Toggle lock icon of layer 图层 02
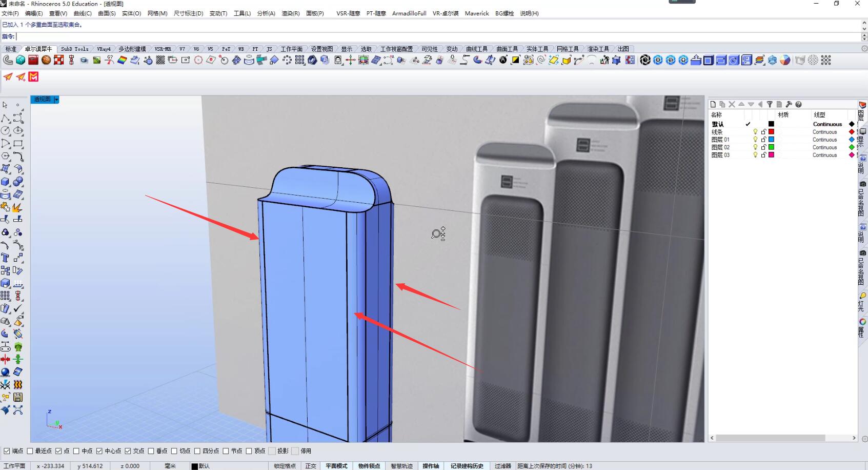Screen dimensions: 868x470 click(763, 147)
